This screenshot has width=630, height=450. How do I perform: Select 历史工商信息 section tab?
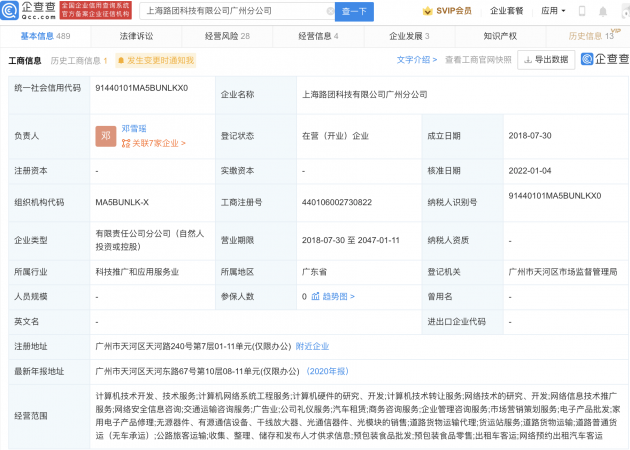pos(79,61)
